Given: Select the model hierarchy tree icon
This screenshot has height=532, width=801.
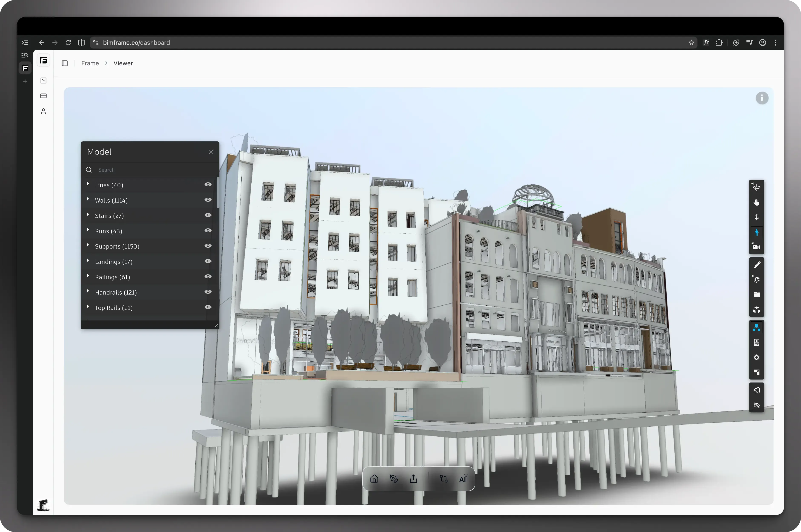Looking at the screenshot, I should click(756, 327).
